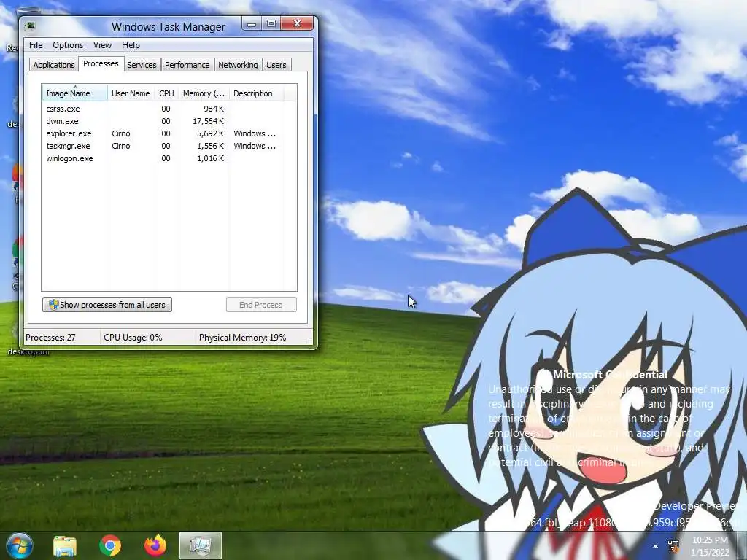
Task: Switch to the Networking tab
Action: [238, 65]
